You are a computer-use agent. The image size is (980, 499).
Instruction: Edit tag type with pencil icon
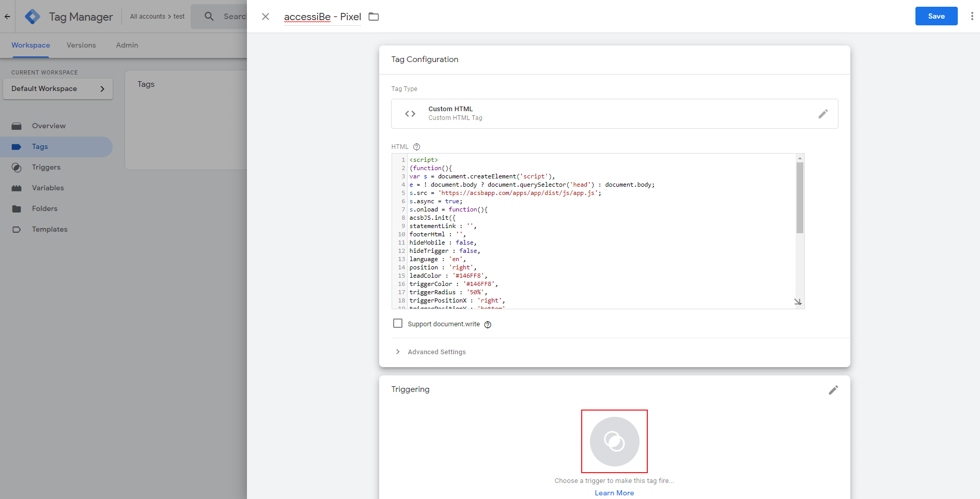[823, 114]
